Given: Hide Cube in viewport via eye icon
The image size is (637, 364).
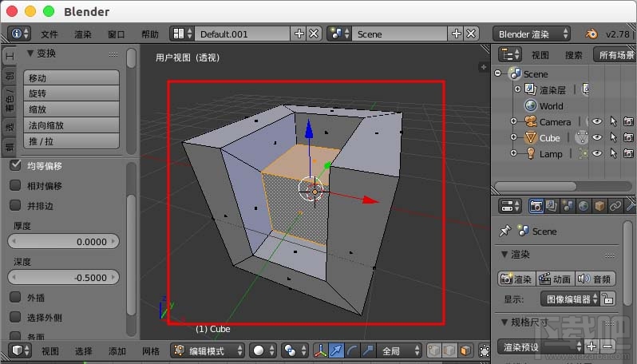Looking at the screenshot, I should tap(597, 137).
